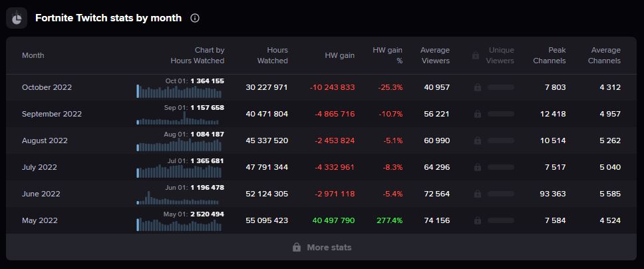Sort table by Average Viewers header
The height and width of the screenshot is (269, 644).
coord(435,55)
